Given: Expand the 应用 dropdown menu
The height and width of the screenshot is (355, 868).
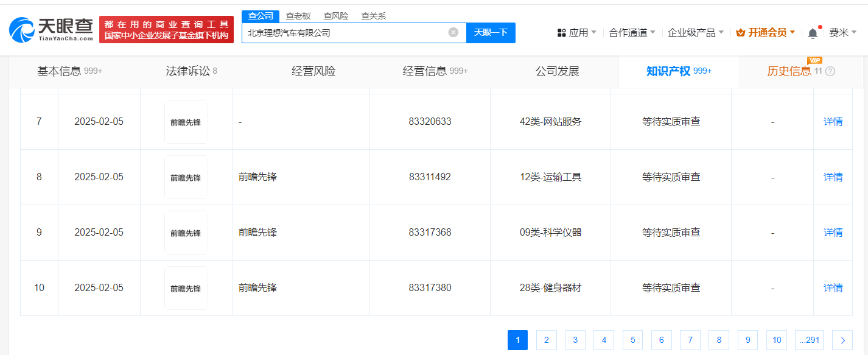Looking at the screenshot, I should (577, 33).
